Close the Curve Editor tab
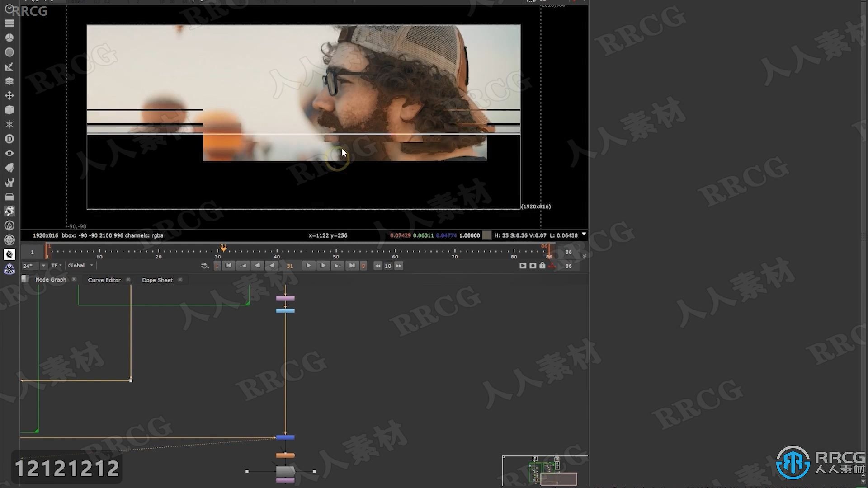Viewport: 868px width, 488px height. tap(128, 280)
